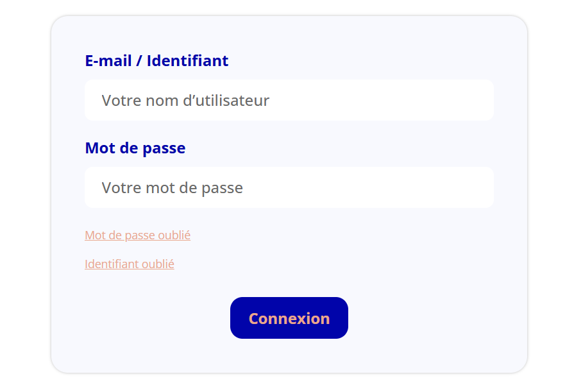Image resolution: width=565 pixels, height=392 pixels.
Task: Activate the field under "E-mail / Identifiant"
Action: 289,100
